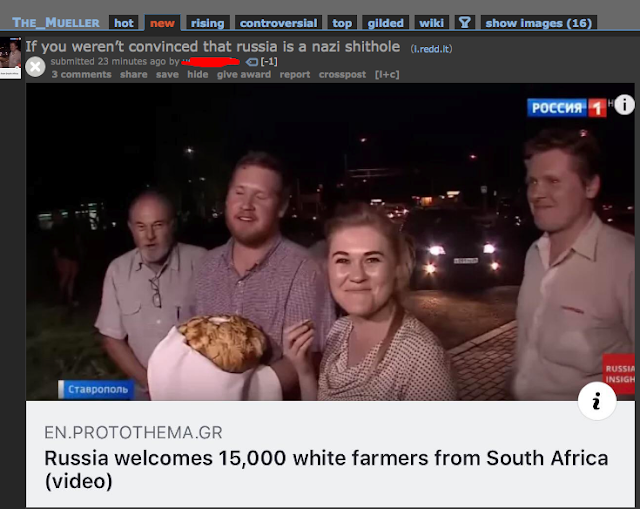
Task: Open the Russia welcomes 15,000 white farmers headline
Action: [326, 469]
